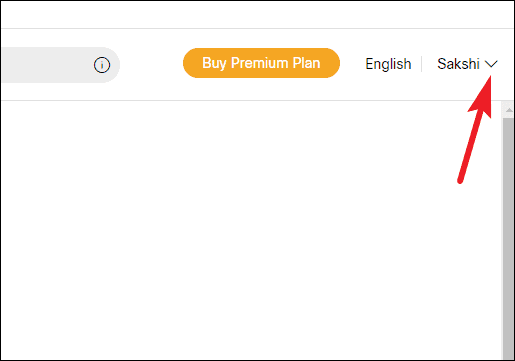This screenshot has width=515, height=361.
Task: Click the info icon in search bar
Action: point(102,65)
